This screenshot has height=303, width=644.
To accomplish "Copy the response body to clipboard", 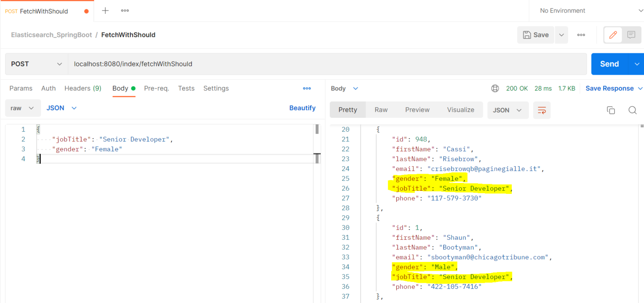I will pyautogui.click(x=611, y=110).
